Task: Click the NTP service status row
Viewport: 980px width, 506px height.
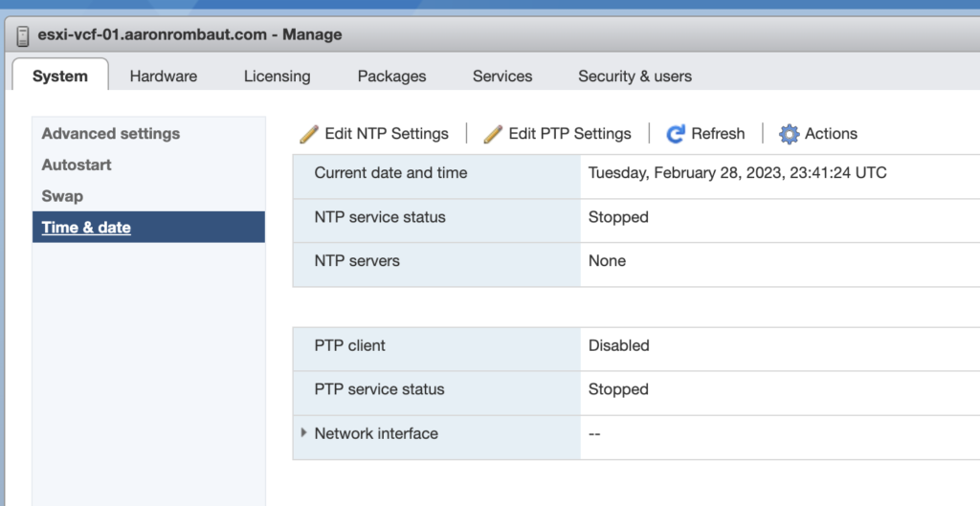Action: click(x=380, y=217)
